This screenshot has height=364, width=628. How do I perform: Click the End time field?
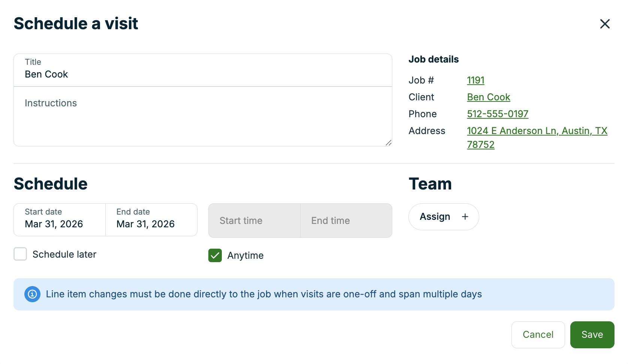pos(346,221)
